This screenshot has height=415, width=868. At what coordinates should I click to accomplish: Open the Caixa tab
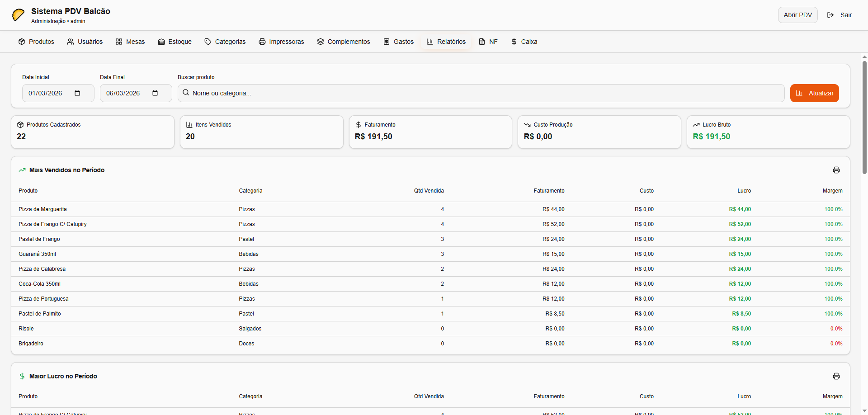pos(524,42)
